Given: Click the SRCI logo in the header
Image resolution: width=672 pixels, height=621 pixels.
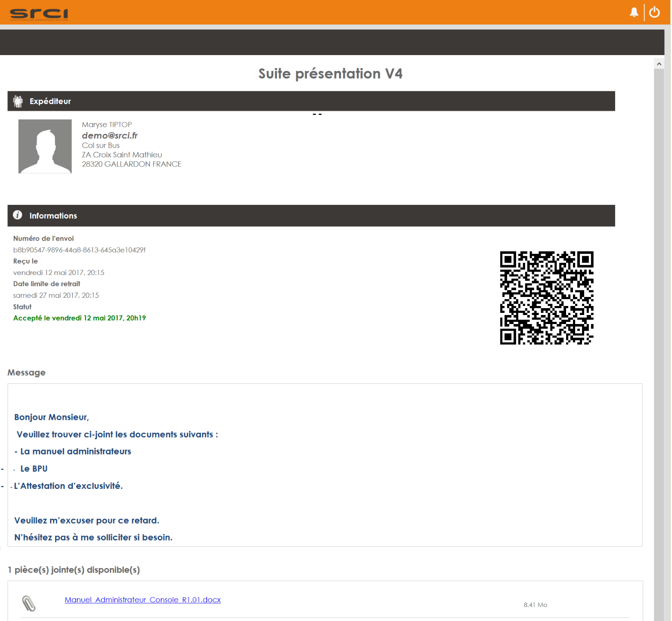Looking at the screenshot, I should coord(39,13).
